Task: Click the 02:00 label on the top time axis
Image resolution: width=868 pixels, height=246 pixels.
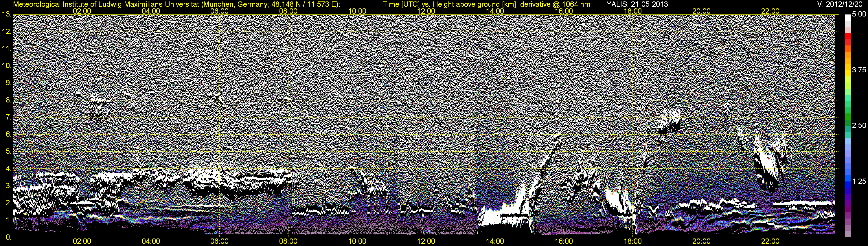Action: tap(82, 11)
